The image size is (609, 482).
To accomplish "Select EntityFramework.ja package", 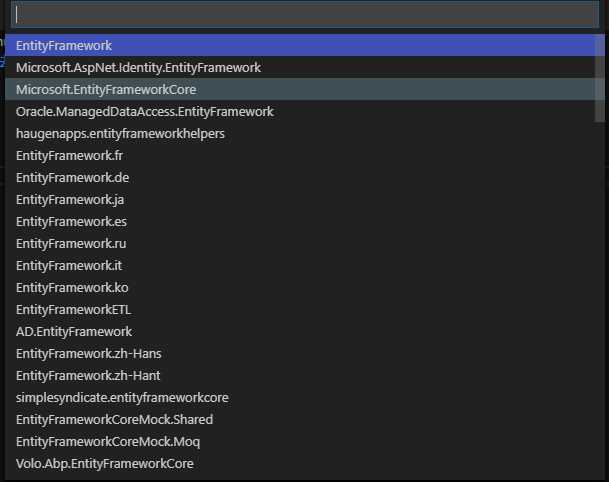I will (305, 200).
